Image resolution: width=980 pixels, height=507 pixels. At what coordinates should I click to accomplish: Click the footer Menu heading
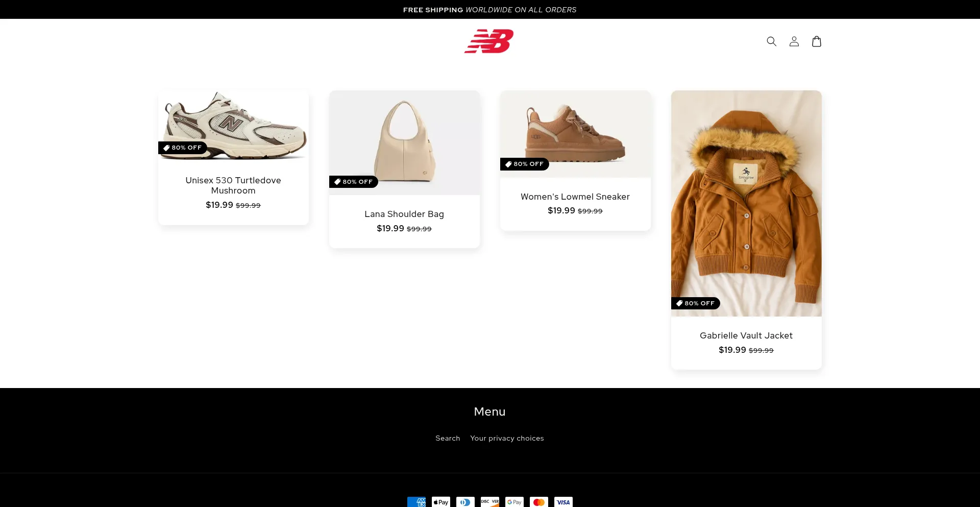(489, 412)
